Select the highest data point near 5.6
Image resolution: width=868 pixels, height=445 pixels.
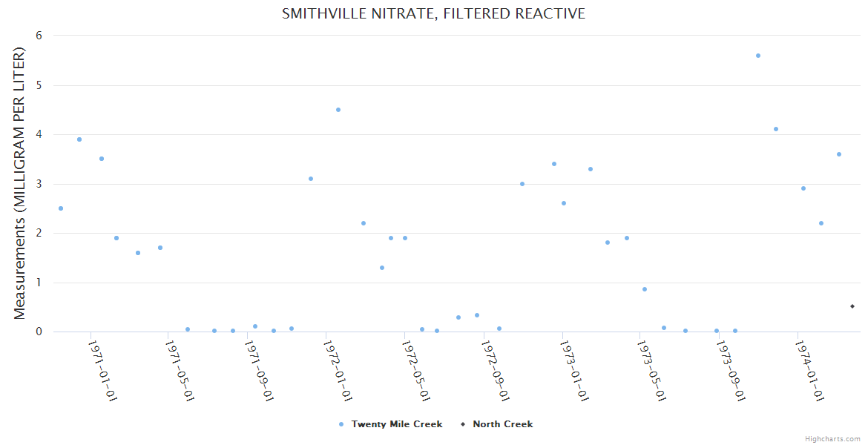757,56
